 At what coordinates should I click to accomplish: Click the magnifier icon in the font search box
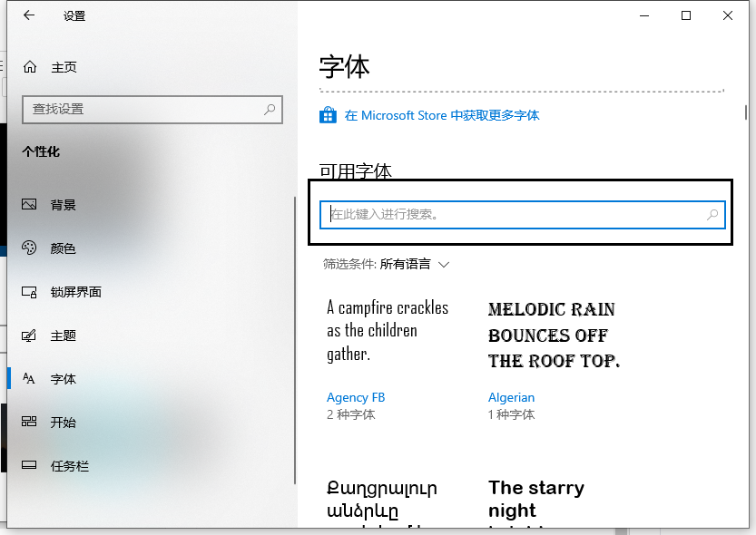[x=713, y=215]
